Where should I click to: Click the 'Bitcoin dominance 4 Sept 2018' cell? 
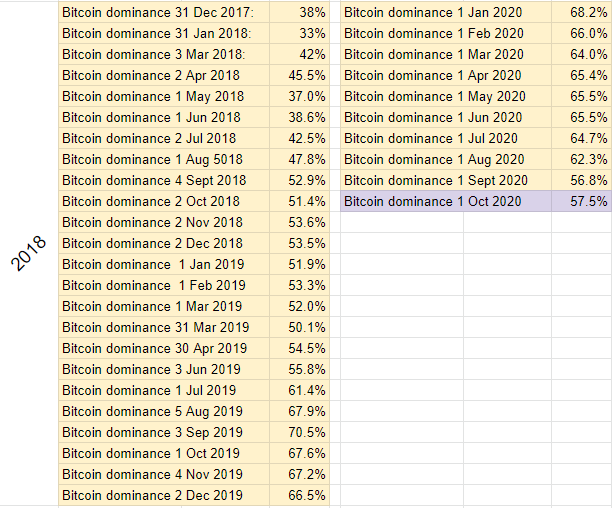(x=164, y=180)
